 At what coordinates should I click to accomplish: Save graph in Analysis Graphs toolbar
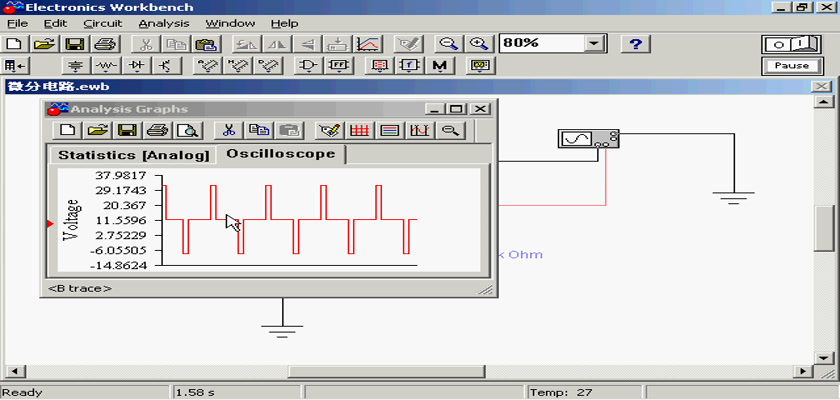pyautogui.click(x=128, y=130)
